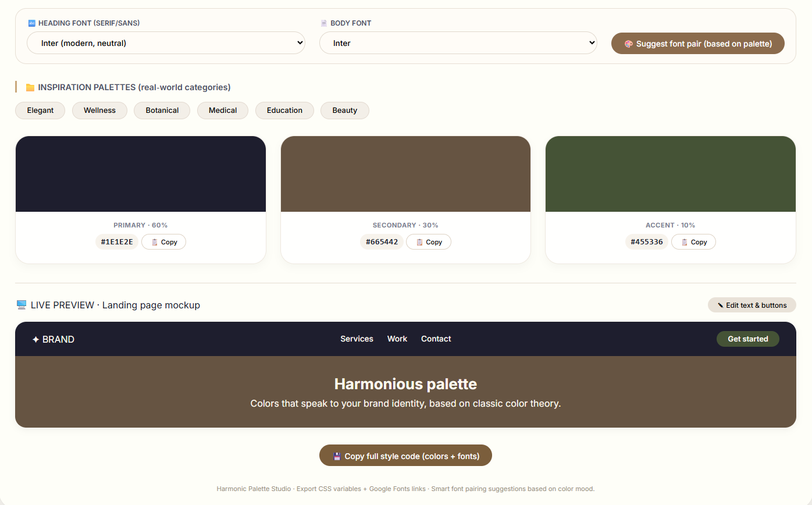
Task: Open Work link in preview navbar
Action: pyautogui.click(x=397, y=339)
